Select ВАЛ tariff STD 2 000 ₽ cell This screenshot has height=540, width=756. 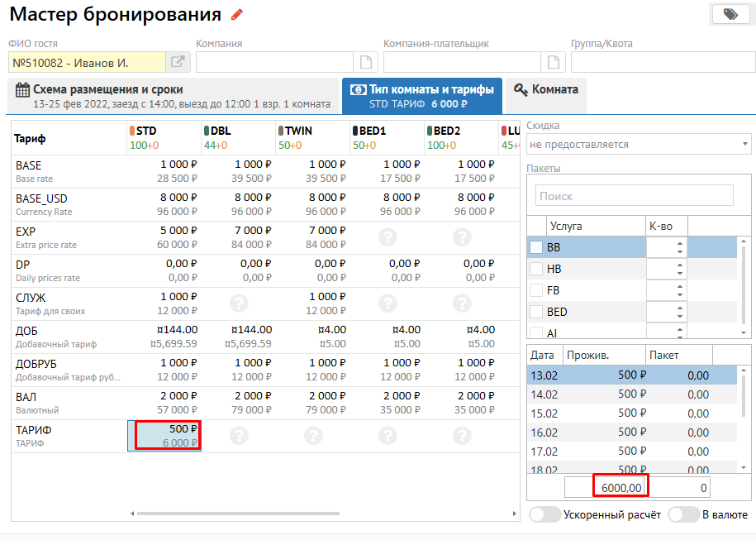(x=164, y=403)
